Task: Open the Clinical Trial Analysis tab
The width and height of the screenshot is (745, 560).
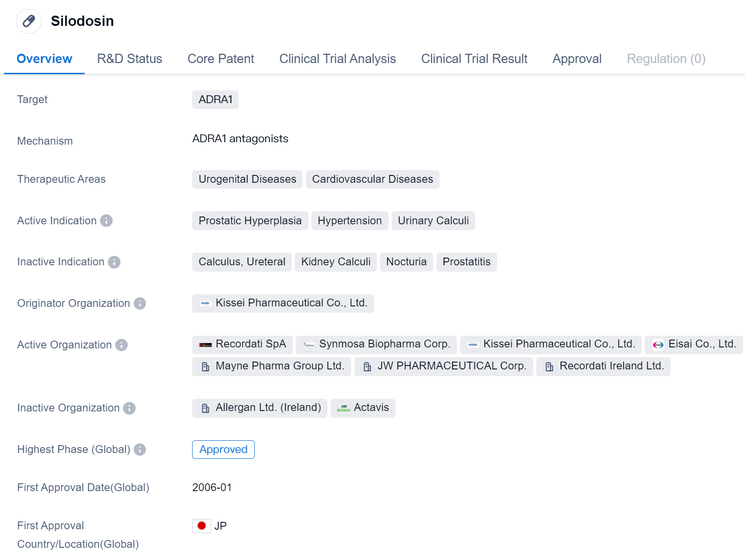Action: pos(337,59)
